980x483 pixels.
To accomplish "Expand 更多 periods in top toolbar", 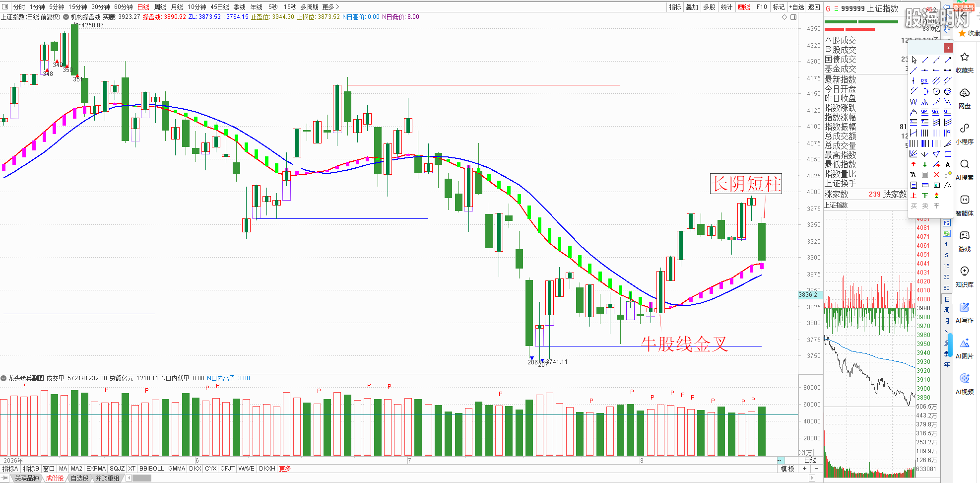I will click(x=330, y=7).
